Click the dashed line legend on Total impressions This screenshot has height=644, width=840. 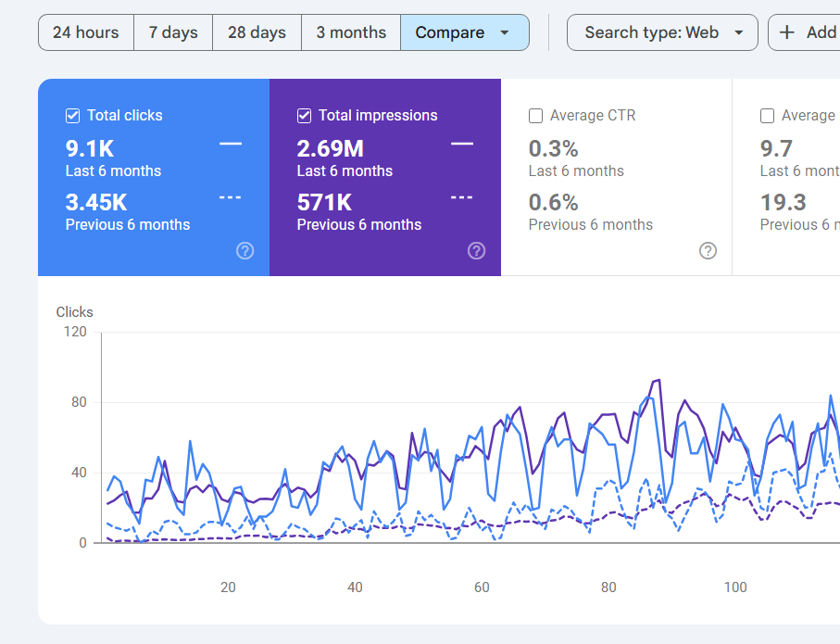pos(462,197)
